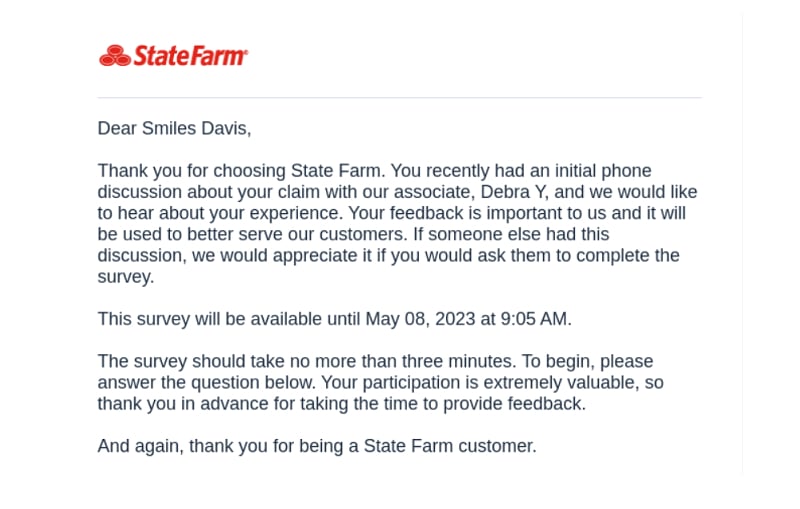The height and width of the screenshot is (509, 800).
Task: Click the red State Farm wordmark text
Action: (189, 56)
